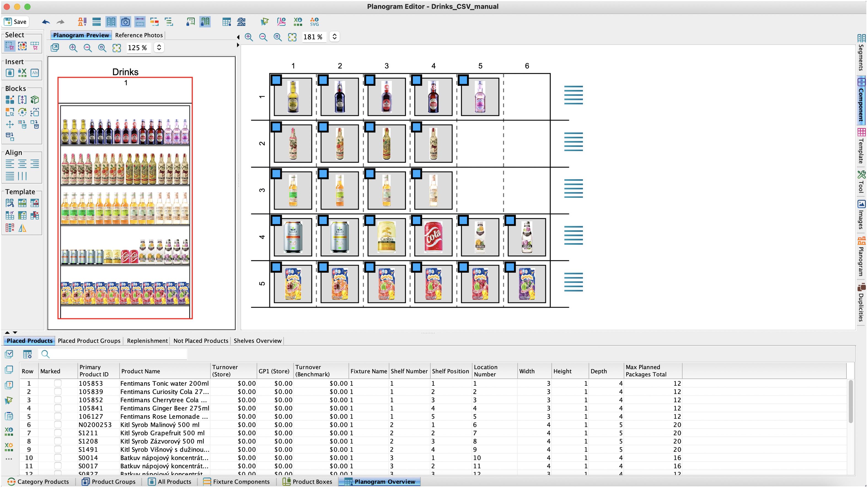Click the check-all icon above the table

(9, 354)
